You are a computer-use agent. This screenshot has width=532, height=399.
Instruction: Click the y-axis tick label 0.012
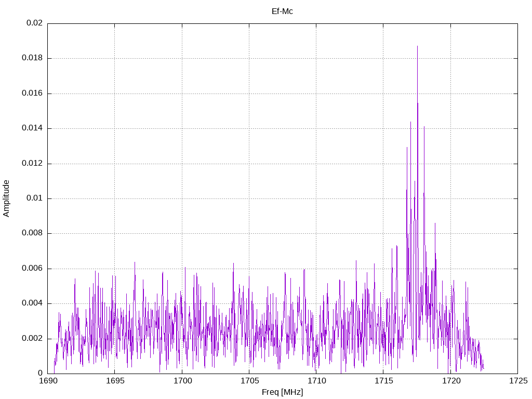[32, 163]
